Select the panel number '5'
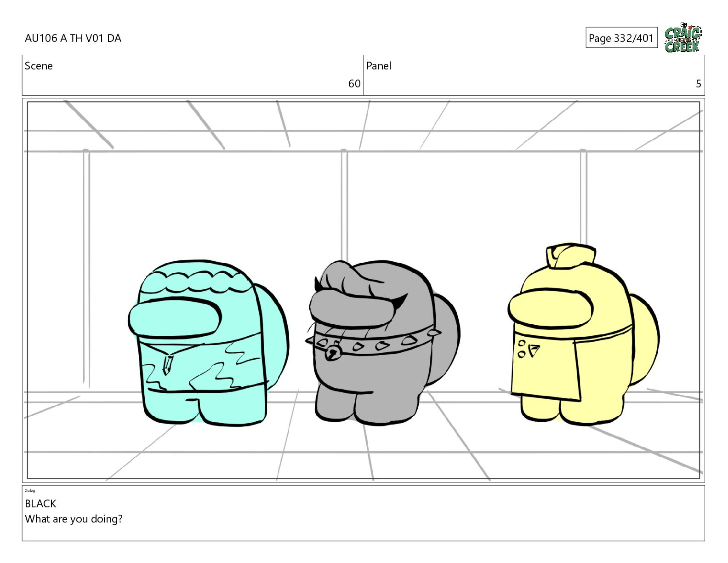 [699, 84]
